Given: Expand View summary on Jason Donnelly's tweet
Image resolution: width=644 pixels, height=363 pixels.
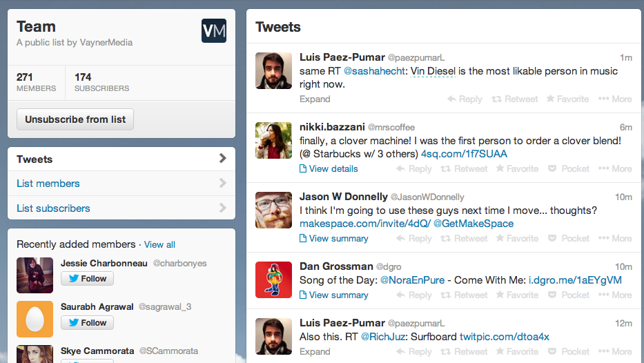Looking at the screenshot, I should pos(333,238).
